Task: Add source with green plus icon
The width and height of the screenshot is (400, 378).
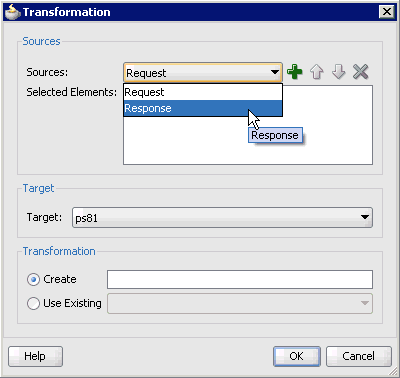Action: (x=295, y=72)
